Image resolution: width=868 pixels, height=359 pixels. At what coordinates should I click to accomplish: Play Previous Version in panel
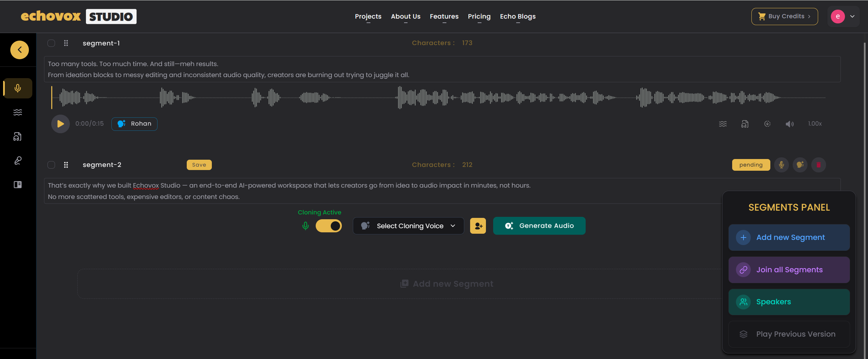[x=789, y=334]
